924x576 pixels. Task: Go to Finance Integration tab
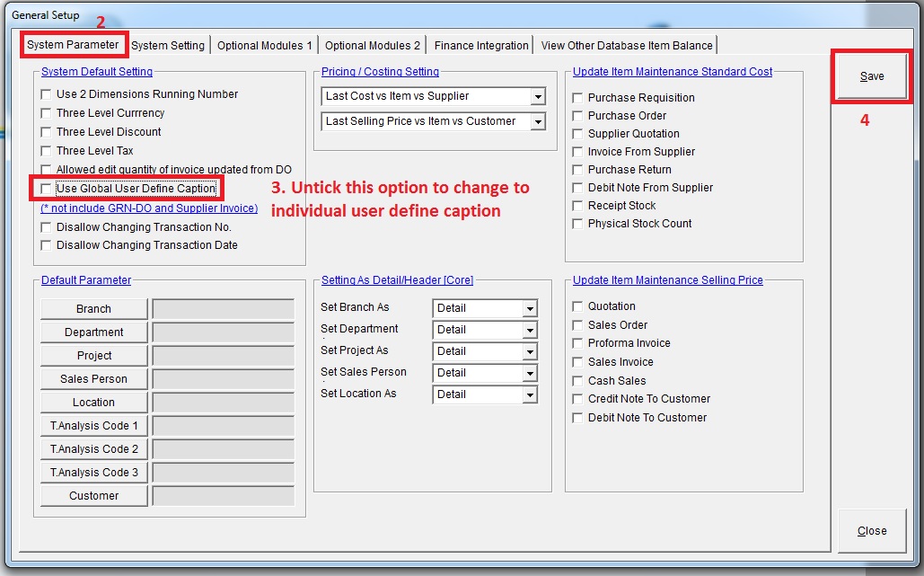click(x=481, y=45)
